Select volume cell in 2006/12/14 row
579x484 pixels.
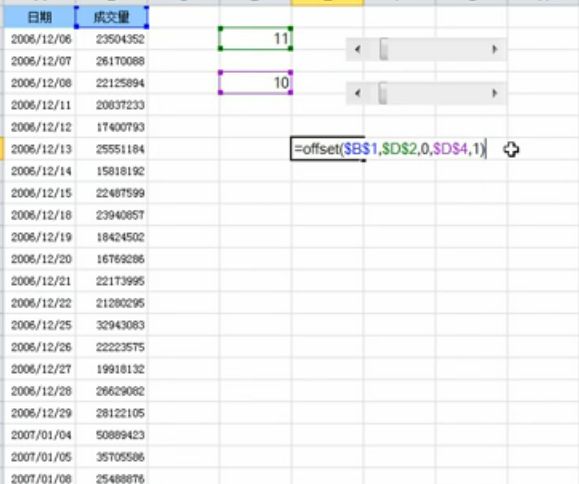(112, 171)
